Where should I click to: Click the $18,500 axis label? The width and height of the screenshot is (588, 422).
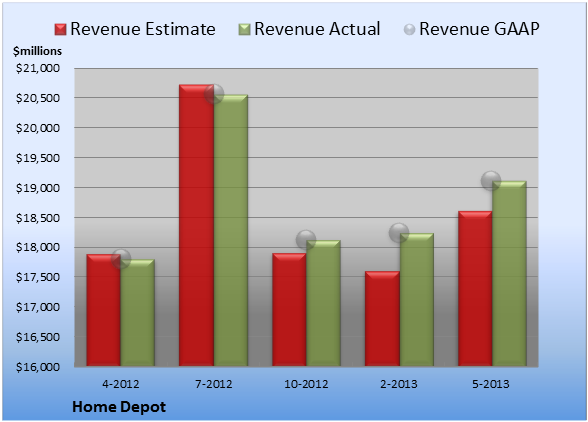38,218
